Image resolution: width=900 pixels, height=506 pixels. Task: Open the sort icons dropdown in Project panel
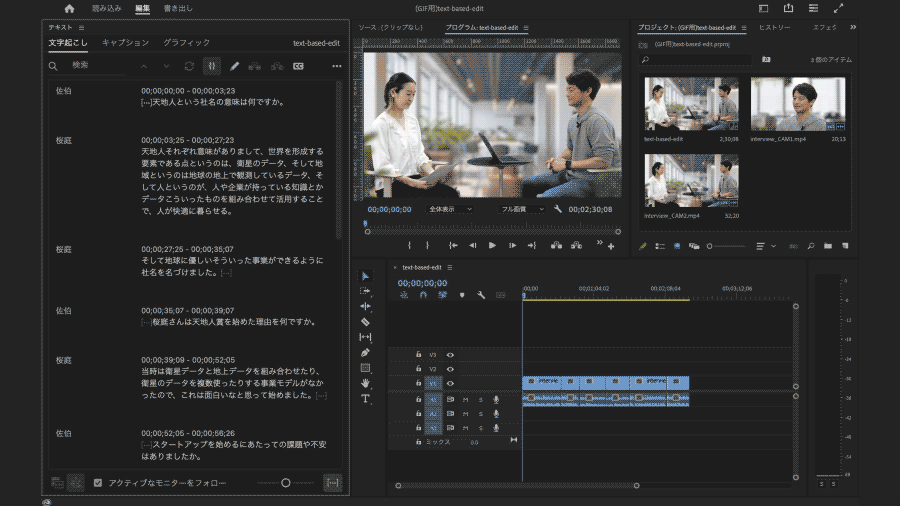[766, 246]
